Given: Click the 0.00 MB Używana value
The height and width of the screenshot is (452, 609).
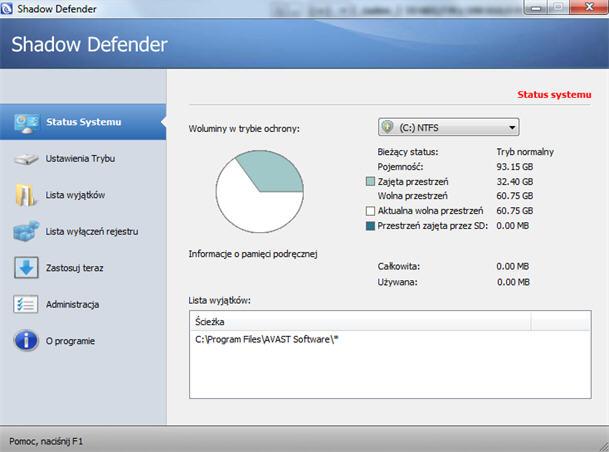Looking at the screenshot, I should 513,282.
